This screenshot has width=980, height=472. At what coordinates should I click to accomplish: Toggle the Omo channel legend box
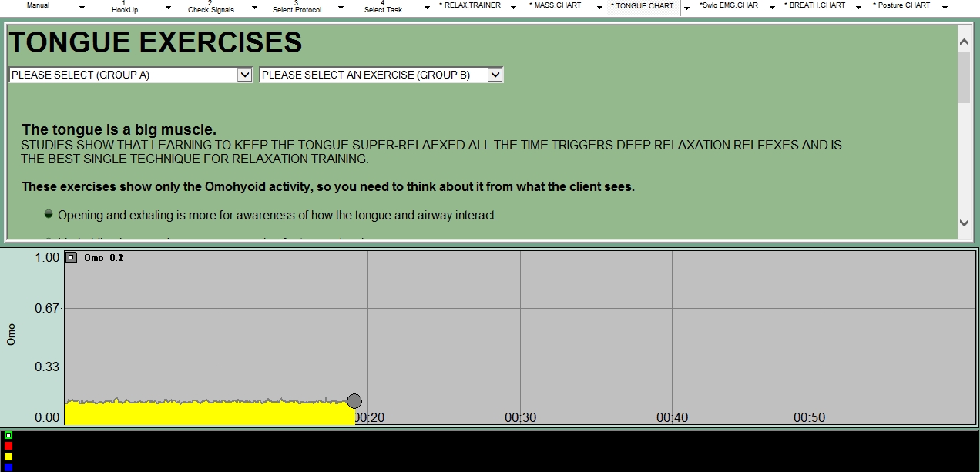click(x=71, y=258)
